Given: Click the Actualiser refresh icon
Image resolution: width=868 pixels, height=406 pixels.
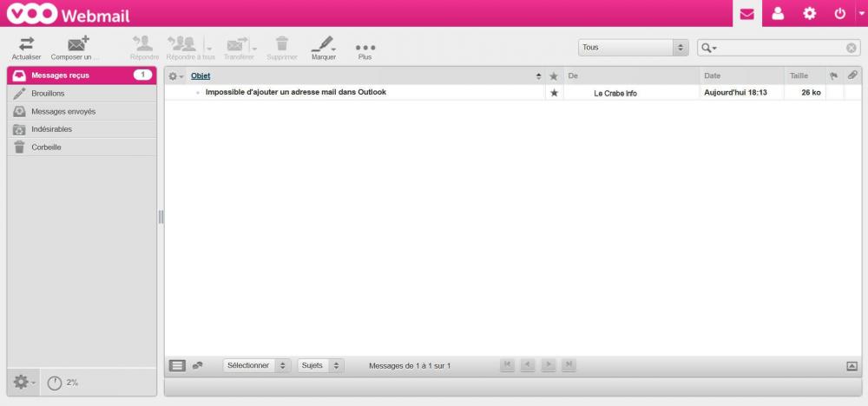Looking at the screenshot, I should [26, 44].
